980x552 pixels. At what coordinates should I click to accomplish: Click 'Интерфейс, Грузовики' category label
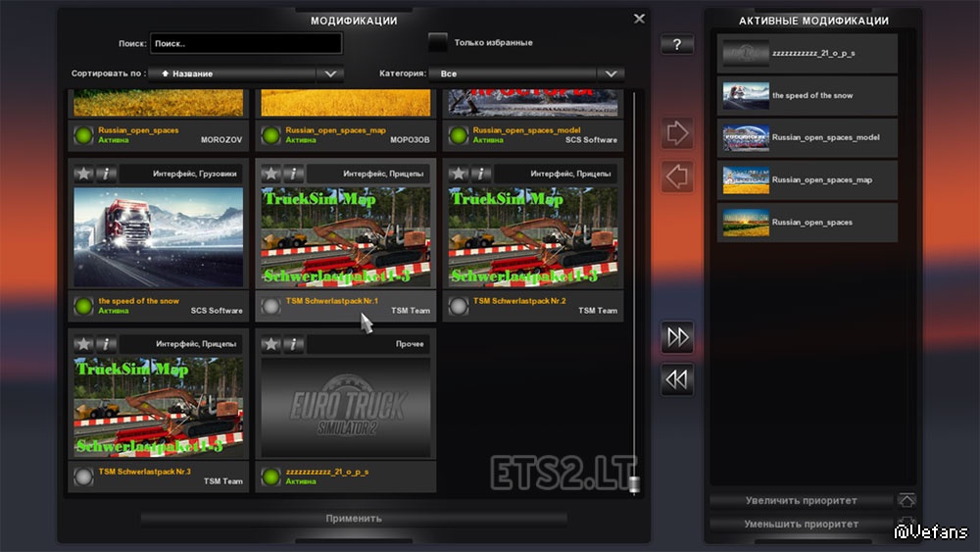(x=194, y=174)
